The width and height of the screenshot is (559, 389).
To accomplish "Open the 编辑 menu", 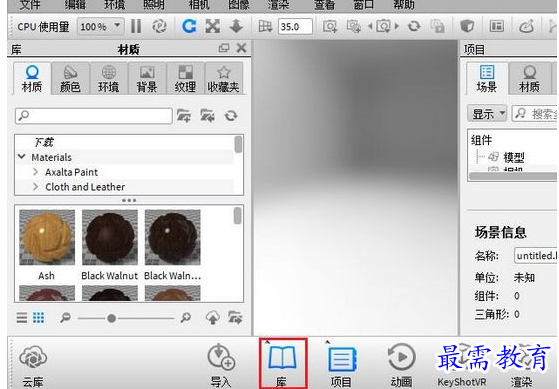I will [75, 5].
